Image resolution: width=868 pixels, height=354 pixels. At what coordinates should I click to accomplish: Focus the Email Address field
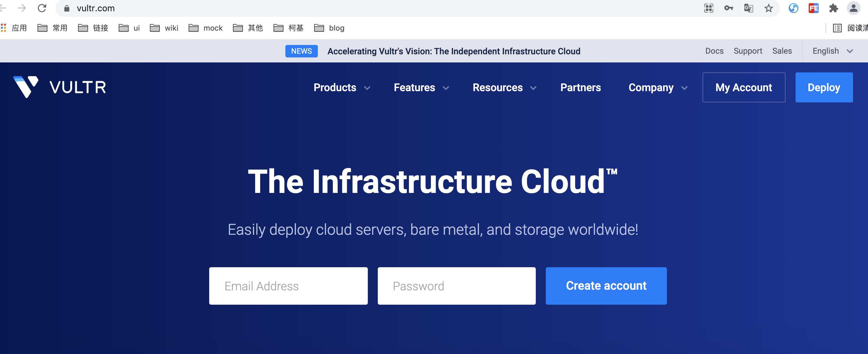coord(288,286)
